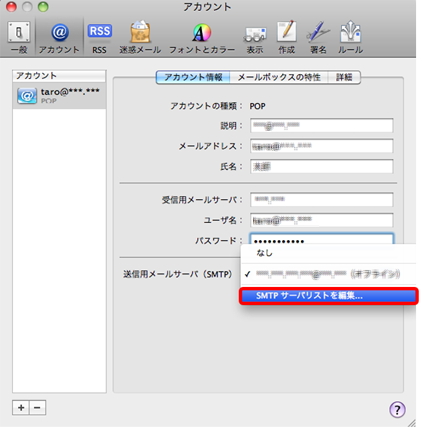The image size is (422, 427).
Task: Open the 作成 composing preferences icon
Action: [287, 38]
